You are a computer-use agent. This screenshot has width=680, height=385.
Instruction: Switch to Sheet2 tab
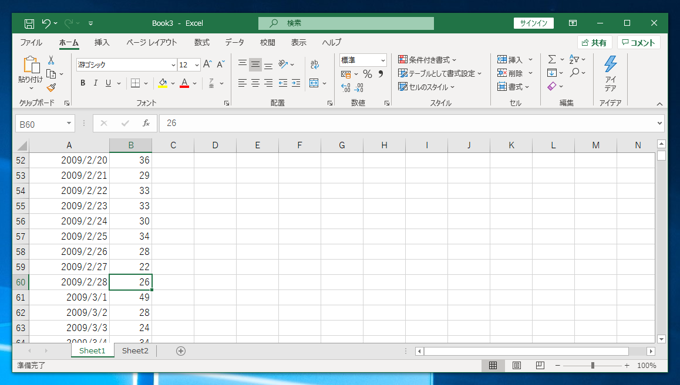pyautogui.click(x=135, y=351)
